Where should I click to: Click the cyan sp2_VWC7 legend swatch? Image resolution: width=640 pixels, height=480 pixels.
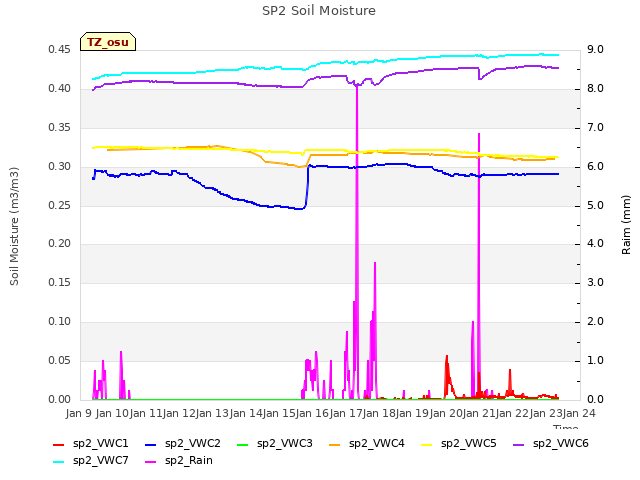59,462
